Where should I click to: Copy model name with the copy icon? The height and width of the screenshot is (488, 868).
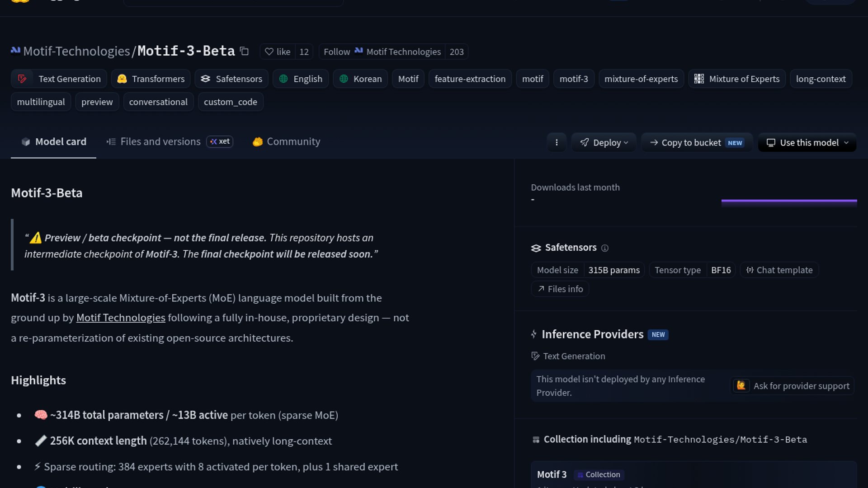[x=245, y=51]
